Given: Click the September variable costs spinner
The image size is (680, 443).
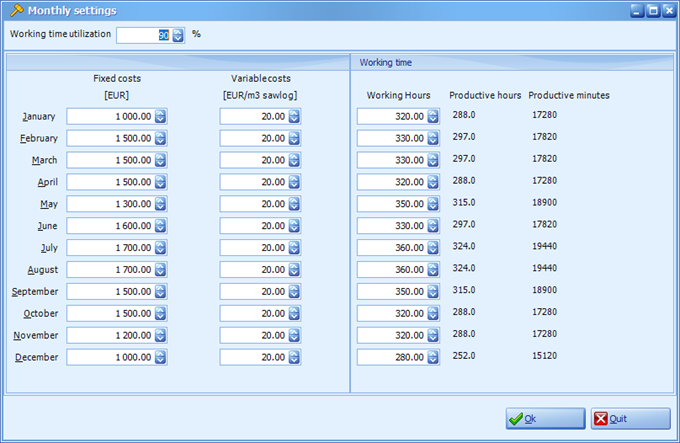Looking at the screenshot, I should [x=294, y=291].
